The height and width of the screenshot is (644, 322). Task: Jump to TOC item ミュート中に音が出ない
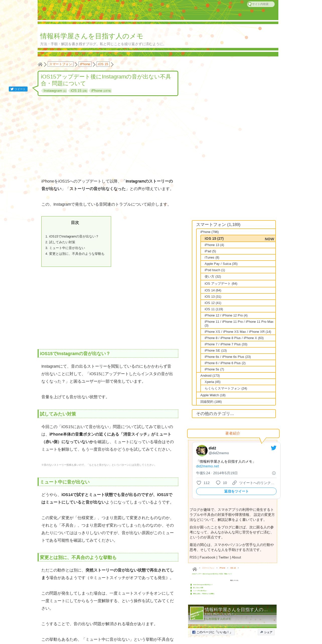(67, 248)
